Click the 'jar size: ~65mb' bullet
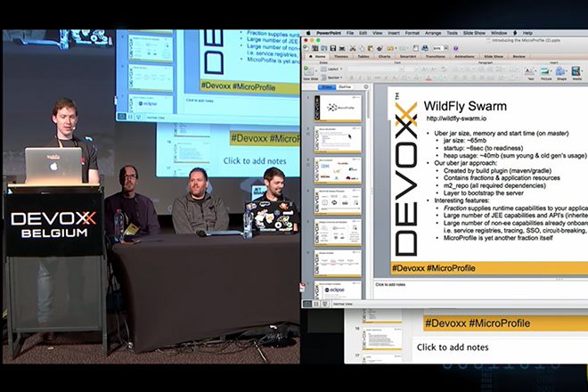The height and width of the screenshot is (392, 588). (x=465, y=140)
